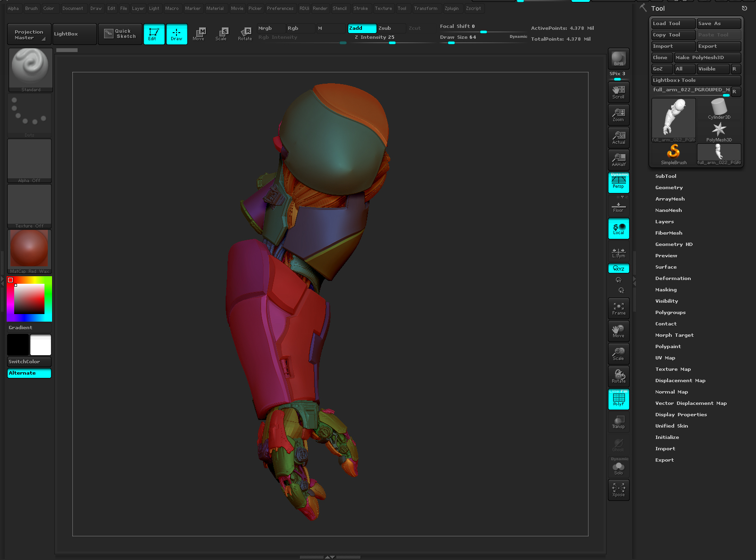Toggle Transp transparency mode
Image resolution: width=756 pixels, height=560 pixels.
tap(618, 422)
